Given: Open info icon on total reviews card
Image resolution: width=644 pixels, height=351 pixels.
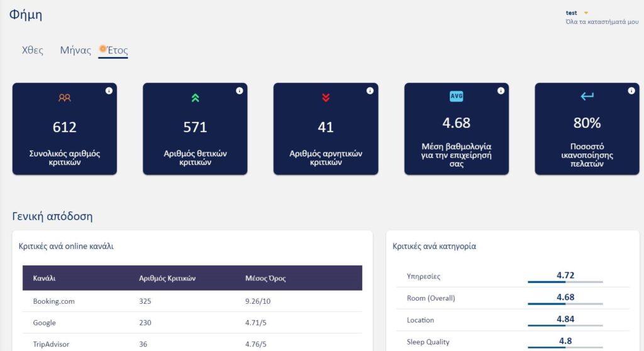Looking at the screenshot, I should click(109, 91).
